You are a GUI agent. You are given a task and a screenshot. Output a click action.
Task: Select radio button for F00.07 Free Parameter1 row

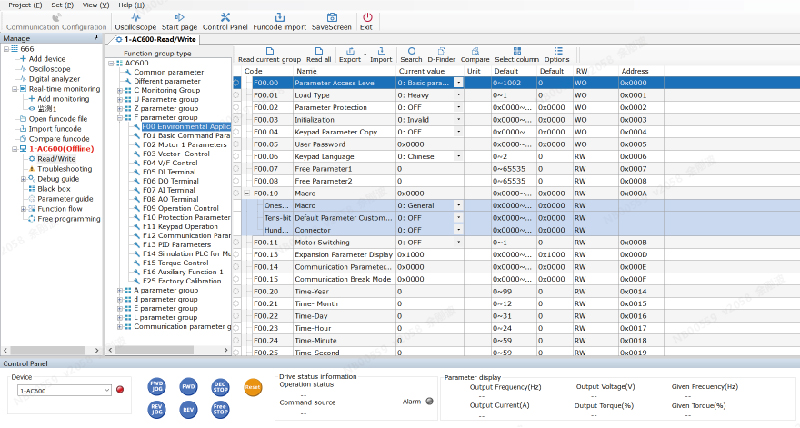237,168
